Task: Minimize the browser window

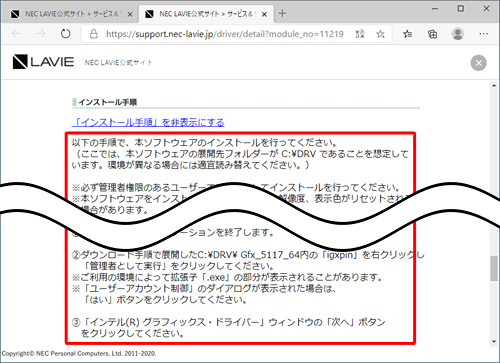Action: [x=435, y=9]
